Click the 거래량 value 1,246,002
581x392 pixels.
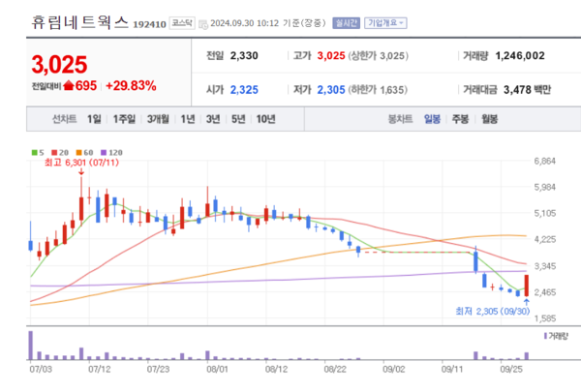click(520, 56)
